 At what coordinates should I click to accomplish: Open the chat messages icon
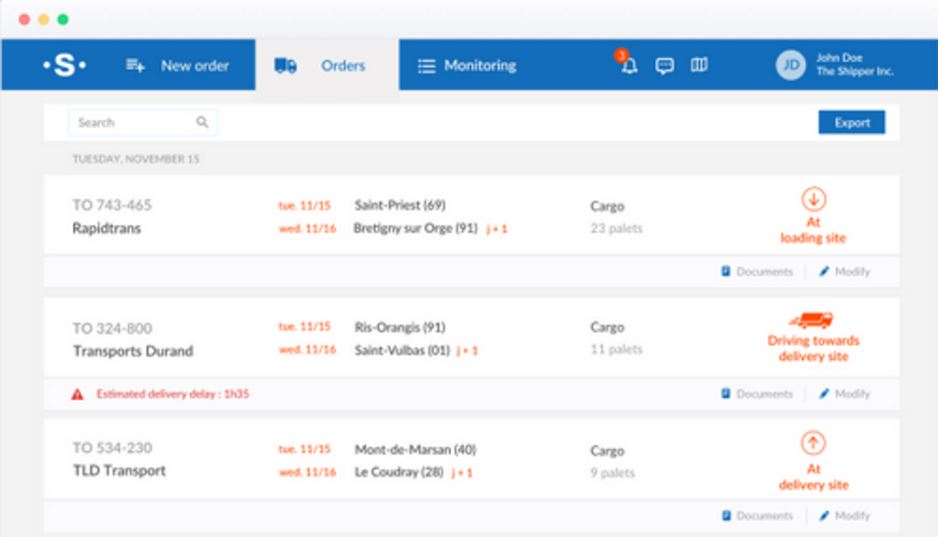click(664, 65)
